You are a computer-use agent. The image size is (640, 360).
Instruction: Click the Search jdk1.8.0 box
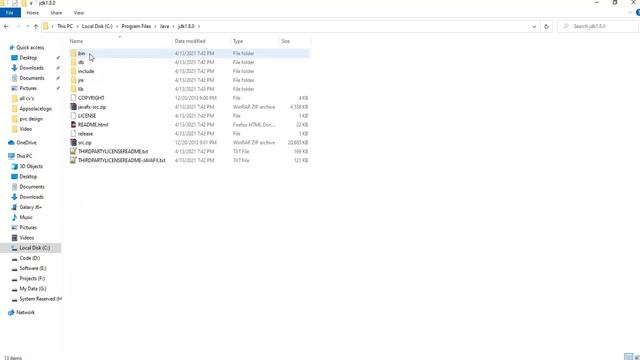pos(598,27)
